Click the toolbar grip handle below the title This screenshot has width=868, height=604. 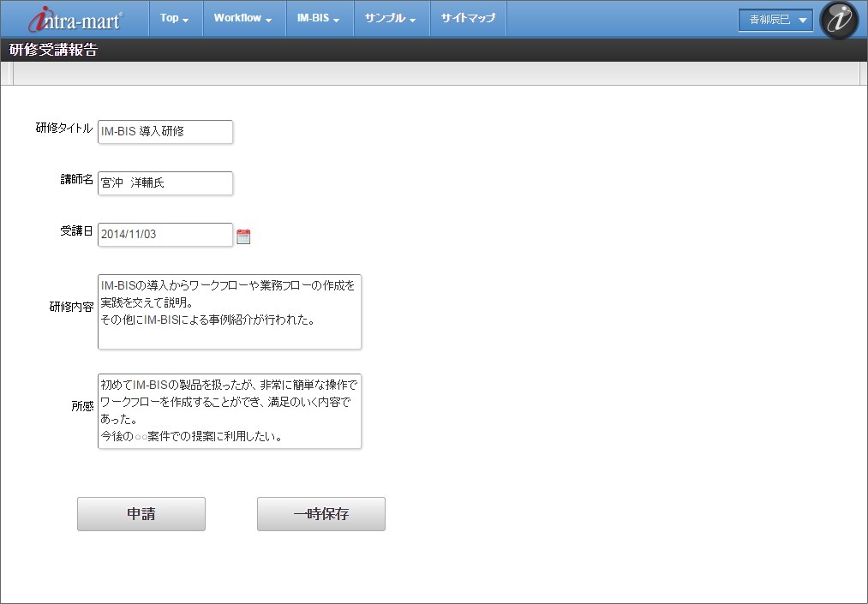11,74
